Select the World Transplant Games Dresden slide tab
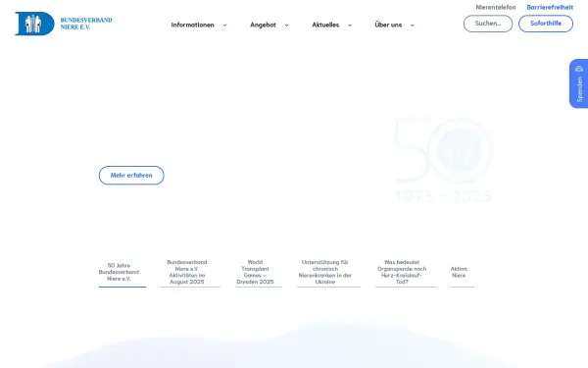588x368 pixels. [259, 273]
